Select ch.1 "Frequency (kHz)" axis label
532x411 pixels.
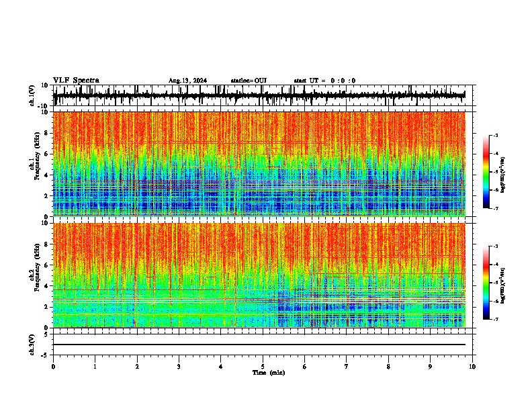[x=38, y=156]
